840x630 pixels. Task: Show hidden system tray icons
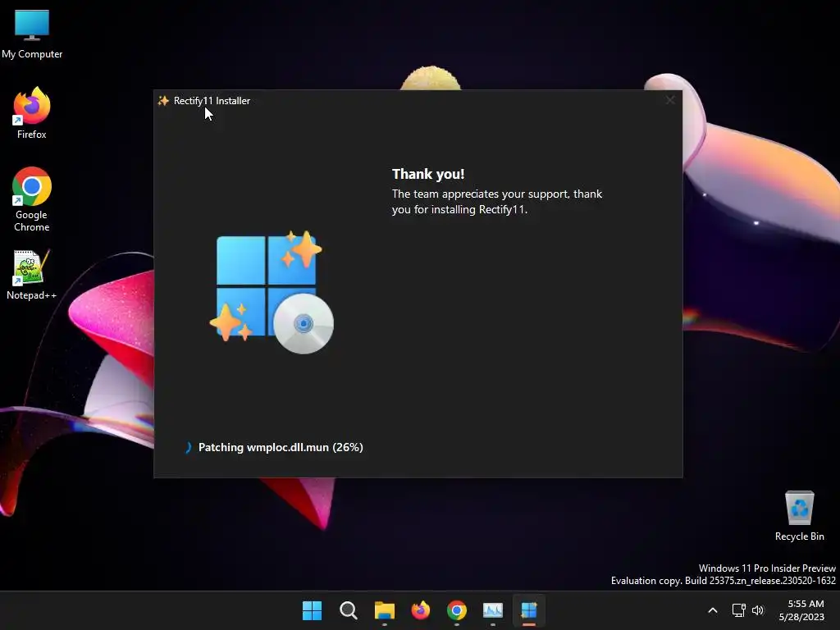tap(713, 610)
